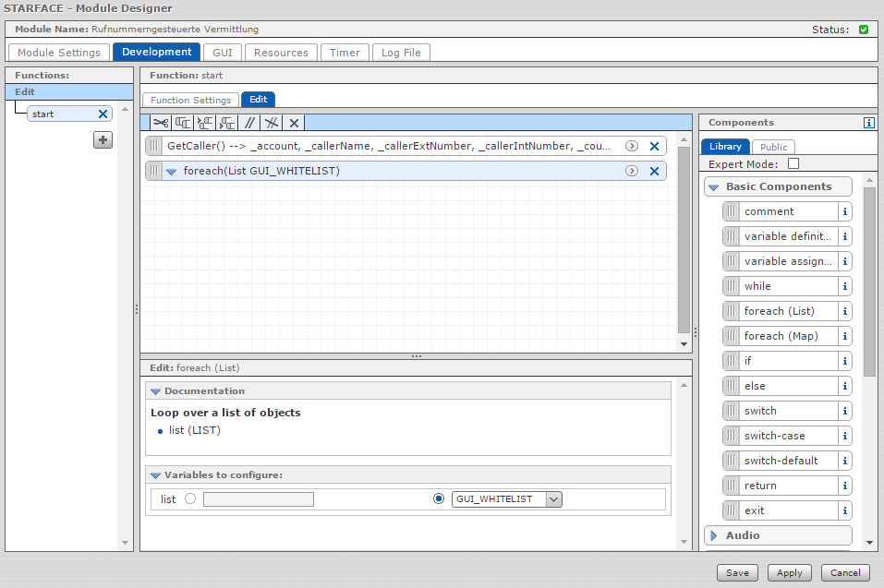The height and width of the screenshot is (588, 884).
Task: Enable Expert Mode checkbox
Action: pyautogui.click(x=793, y=163)
